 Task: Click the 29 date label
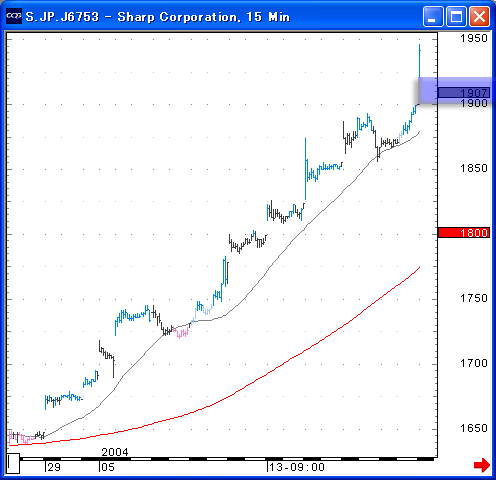pos(54,467)
